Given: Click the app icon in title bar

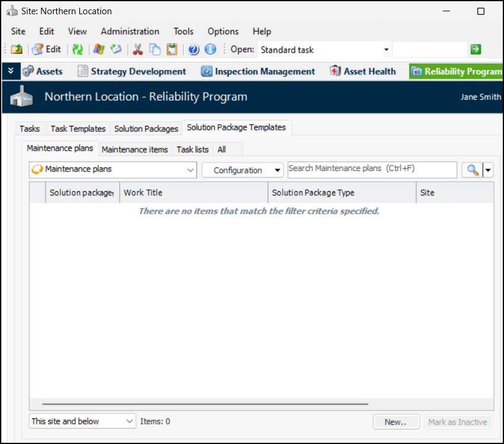Looking at the screenshot, I should point(12,11).
